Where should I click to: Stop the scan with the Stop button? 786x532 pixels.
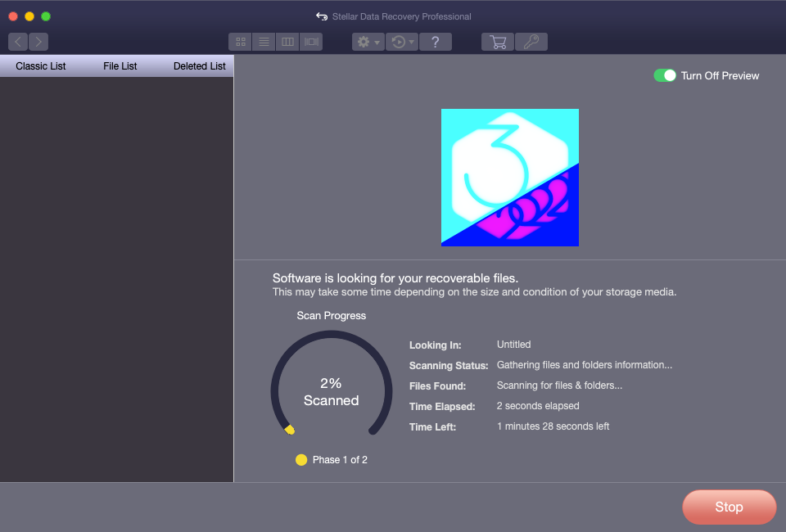729,507
